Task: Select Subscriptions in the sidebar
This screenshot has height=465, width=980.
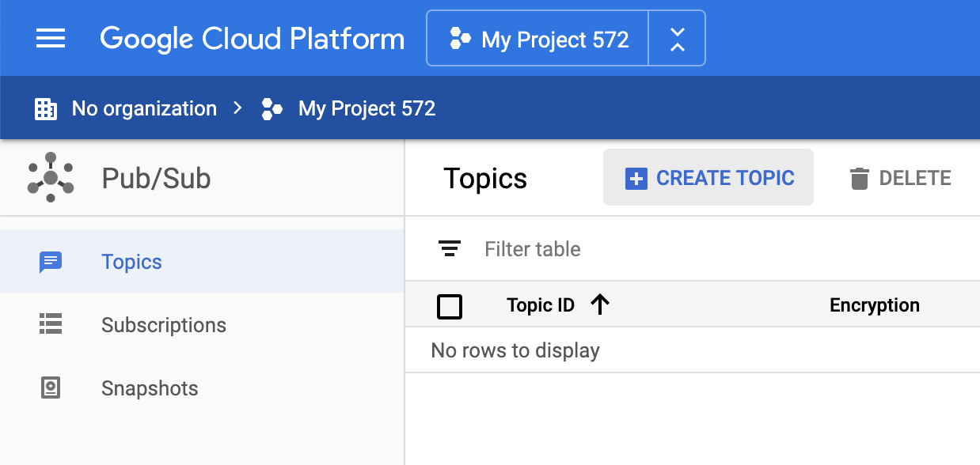Action: point(163,325)
